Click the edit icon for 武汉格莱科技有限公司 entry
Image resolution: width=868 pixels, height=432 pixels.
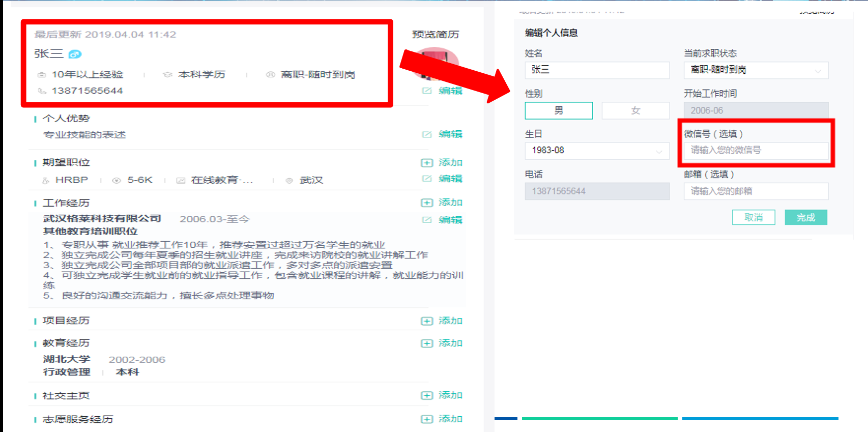[427, 220]
